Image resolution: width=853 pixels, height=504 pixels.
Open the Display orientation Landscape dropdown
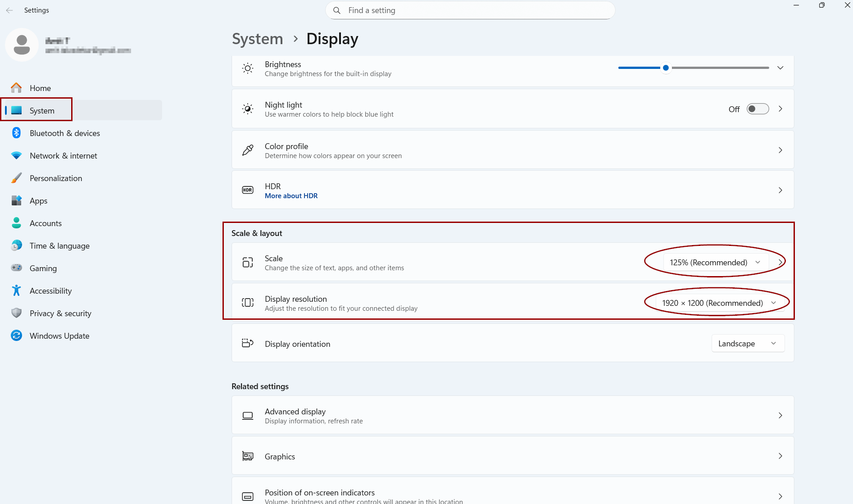coord(748,343)
